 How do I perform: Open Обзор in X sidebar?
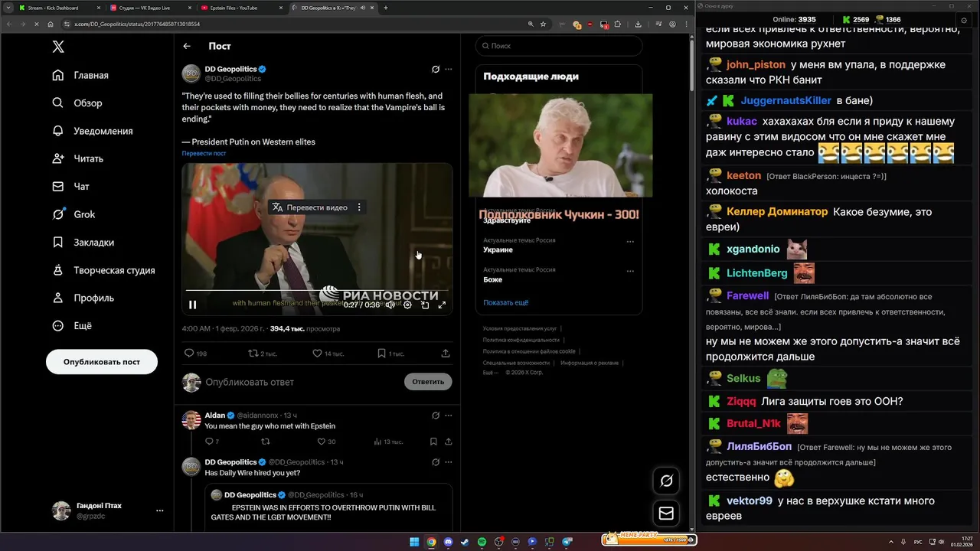[x=77, y=103]
